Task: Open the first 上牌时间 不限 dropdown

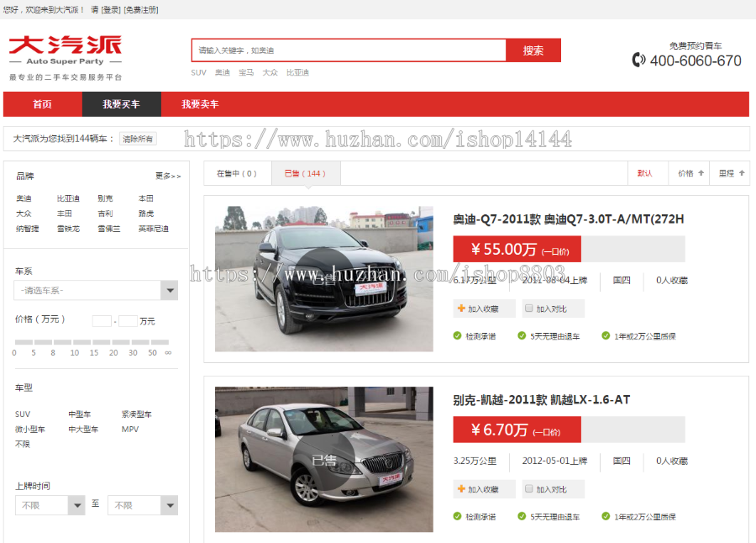Action: pyautogui.click(x=49, y=505)
